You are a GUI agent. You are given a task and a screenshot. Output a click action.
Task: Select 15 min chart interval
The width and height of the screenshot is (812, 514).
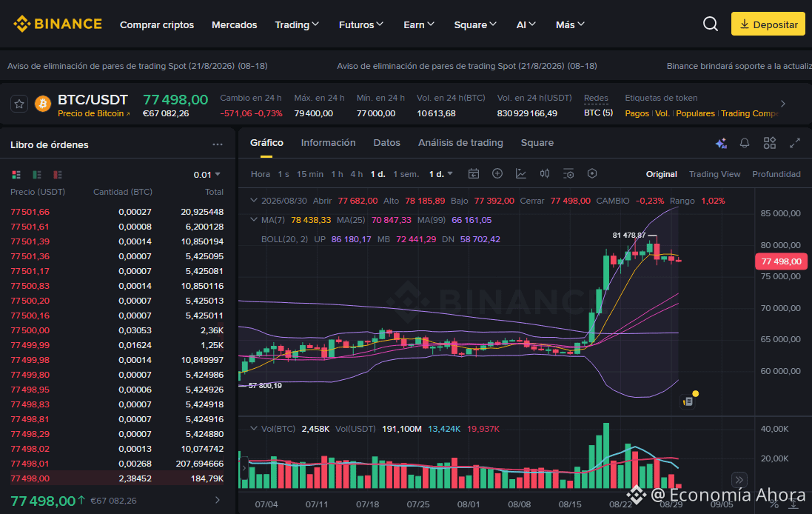pos(309,174)
